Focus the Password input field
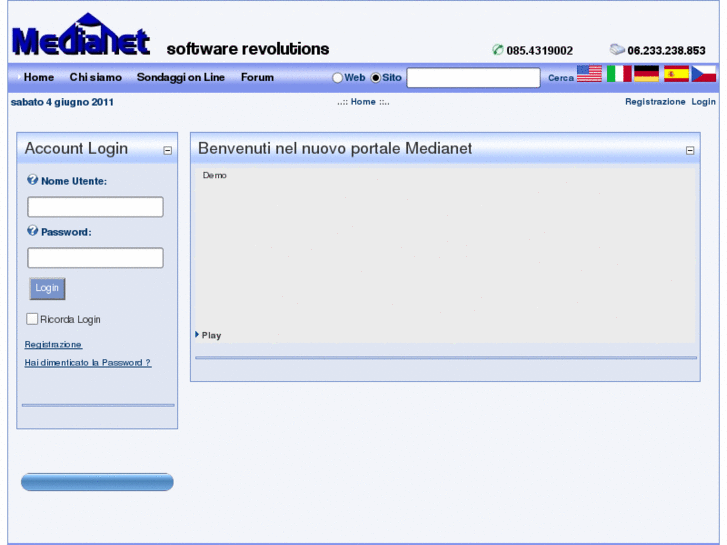Viewport: 727px width, 545px height. [96, 258]
